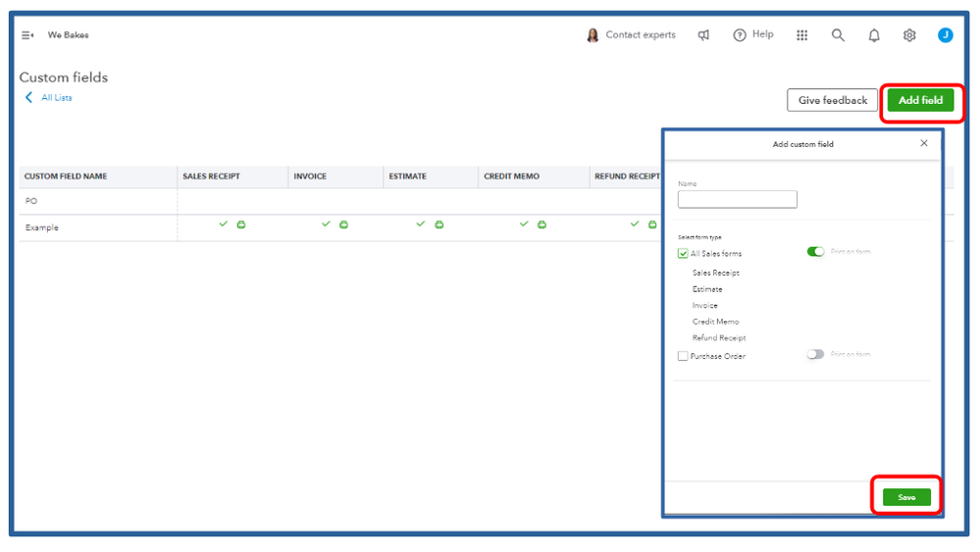Collapse the navigation menu hamburger icon
Image resolution: width=980 pixels, height=552 pixels.
(27, 35)
